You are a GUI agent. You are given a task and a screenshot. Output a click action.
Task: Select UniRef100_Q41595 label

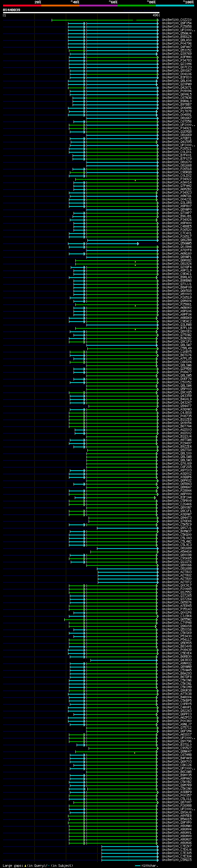coord(177,142)
